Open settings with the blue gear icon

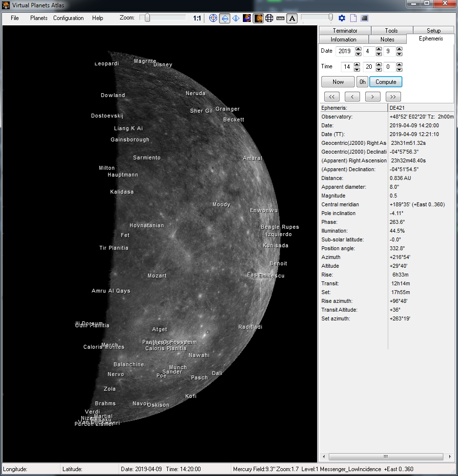pos(342,18)
